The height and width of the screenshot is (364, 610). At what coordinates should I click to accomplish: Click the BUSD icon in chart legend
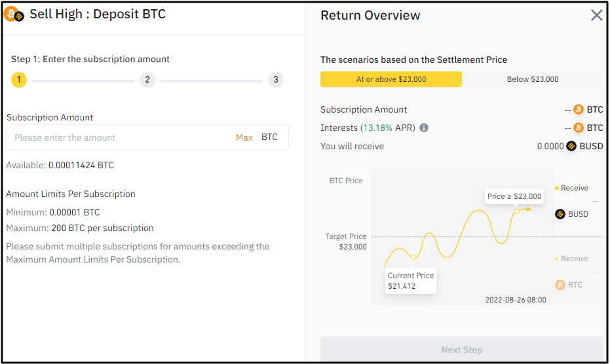pos(560,214)
